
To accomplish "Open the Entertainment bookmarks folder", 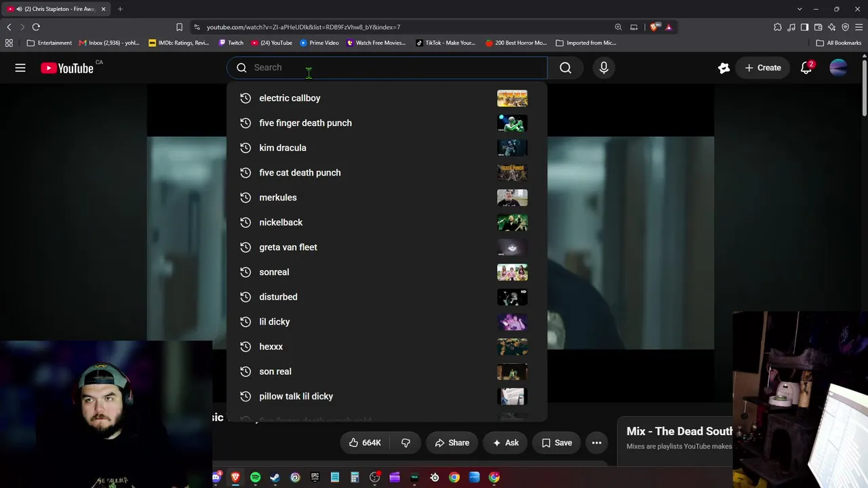I will tap(49, 43).
